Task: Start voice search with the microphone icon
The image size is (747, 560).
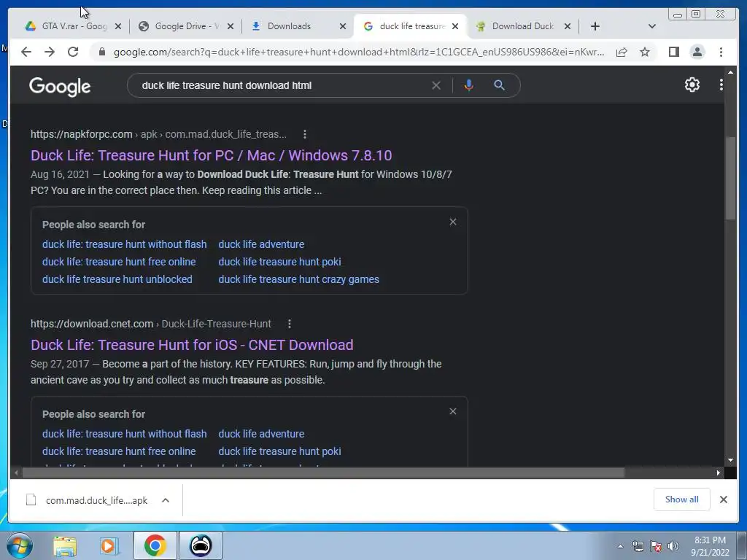Action: (469, 85)
